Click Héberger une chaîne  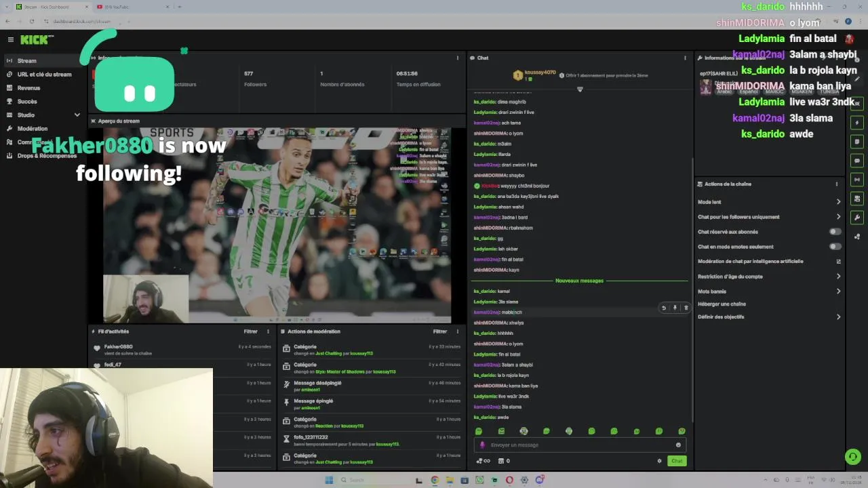pyautogui.click(x=722, y=304)
